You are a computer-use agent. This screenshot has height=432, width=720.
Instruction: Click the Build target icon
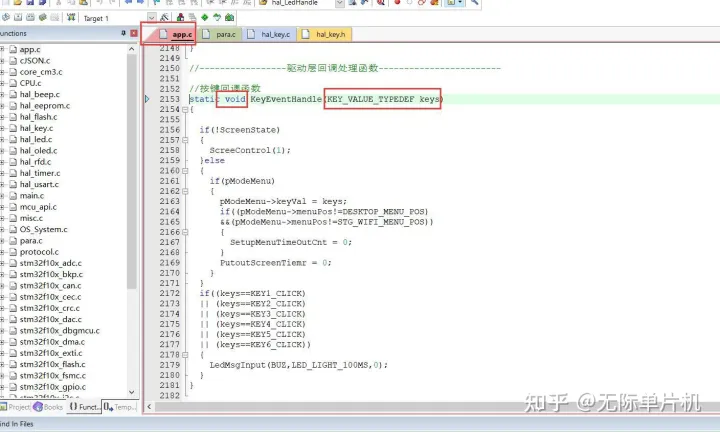tap(18, 17)
